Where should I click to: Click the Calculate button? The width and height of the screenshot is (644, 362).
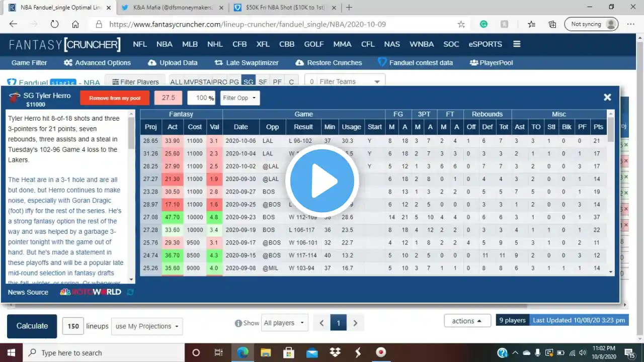(32, 326)
